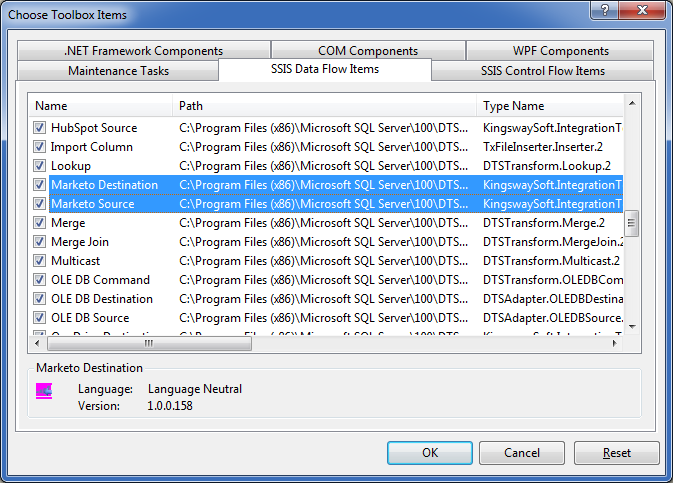
Task: Switch to .NET Framework Components tab
Action: pos(144,51)
